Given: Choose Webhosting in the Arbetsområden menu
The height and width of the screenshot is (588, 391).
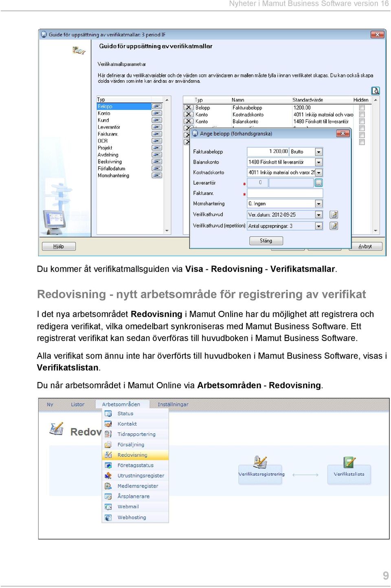Looking at the screenshot, I should pyautogui.click(x=135, y=518).
